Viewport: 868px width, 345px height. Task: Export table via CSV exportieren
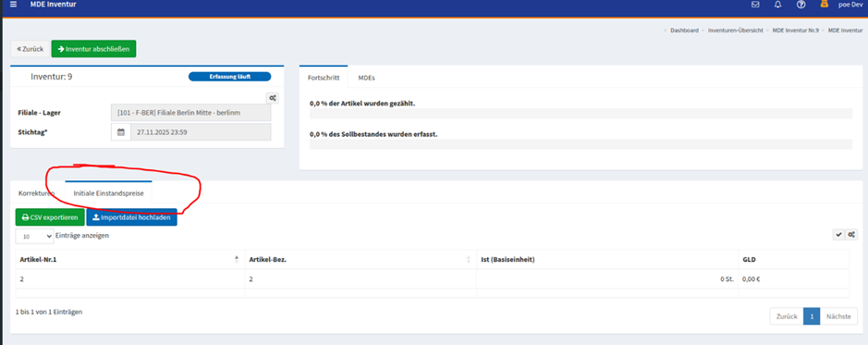pos(50,217)
